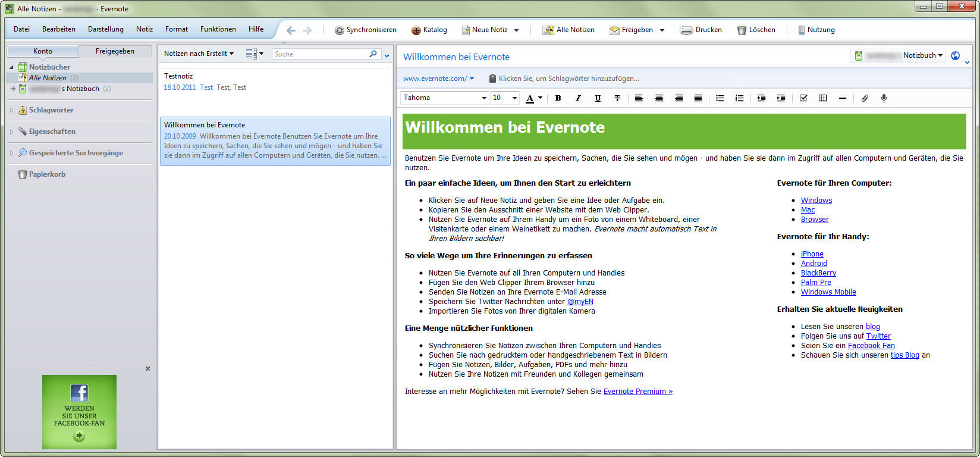
Task: Open the Windows Mobile link
Action: 828,292
